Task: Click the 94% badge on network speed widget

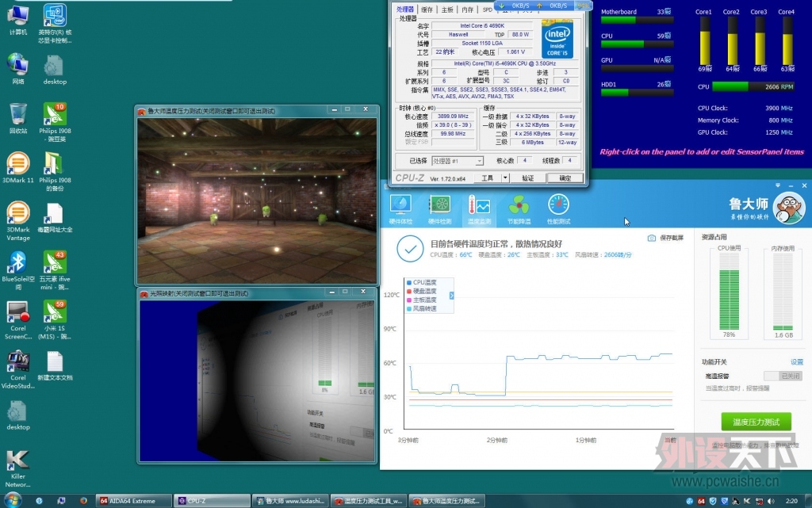Action: click(x=583, y=6)
